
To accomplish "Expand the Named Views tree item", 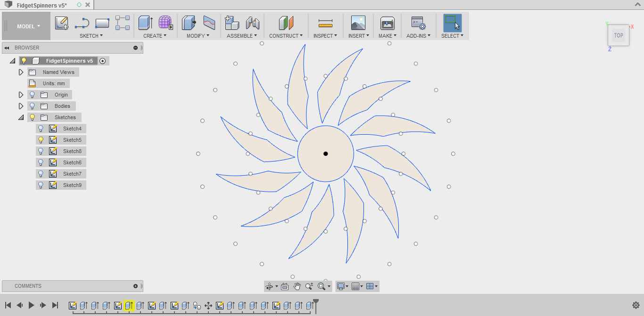I will [21, 72].
